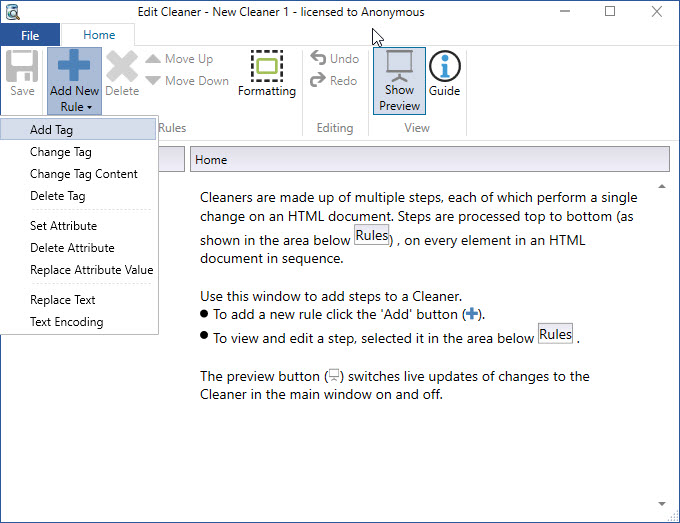Open the File menu tab
The width and height of the screenshot is (680, 523).
point(30,35)
